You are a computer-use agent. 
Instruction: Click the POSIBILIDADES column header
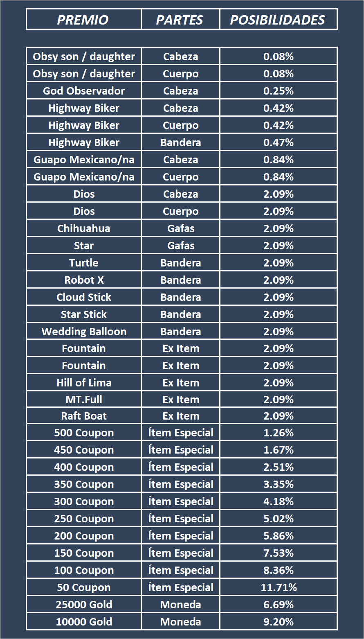278,20
